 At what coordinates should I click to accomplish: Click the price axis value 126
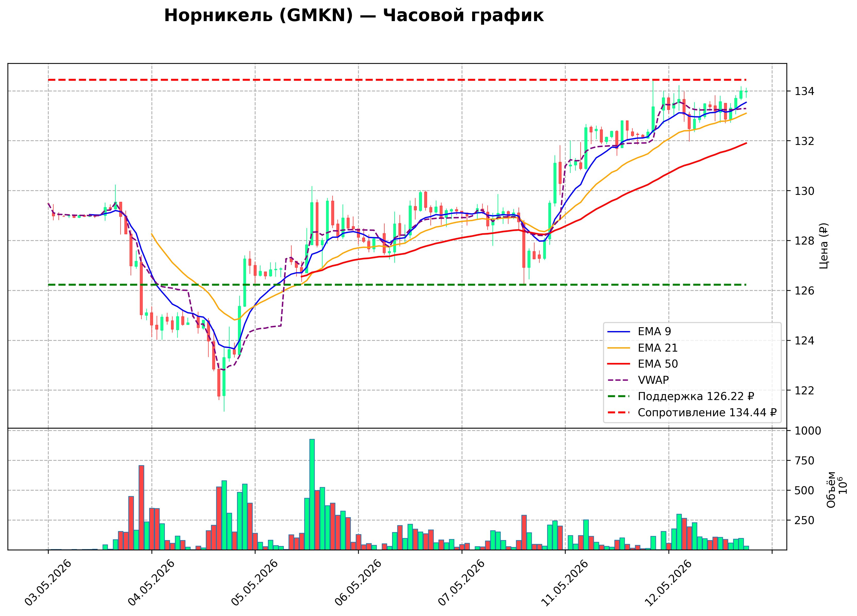pos(804,291)
